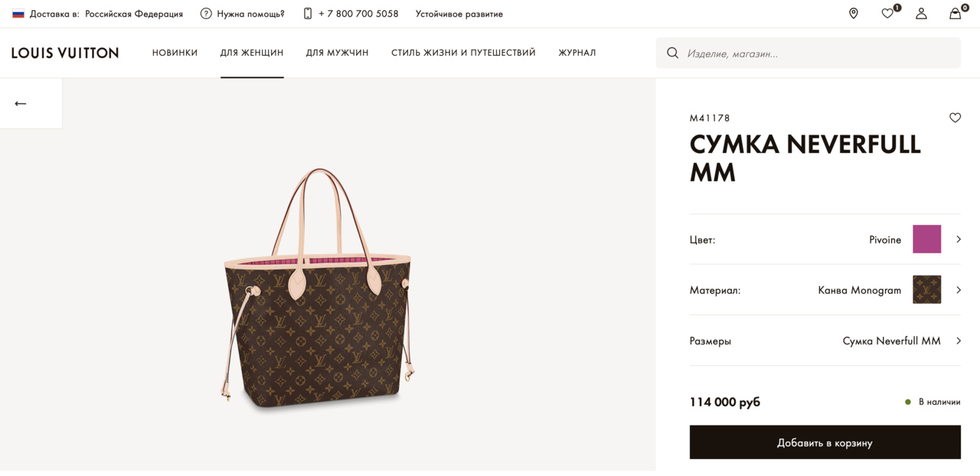
Task: Expand the color options chevron
Action: (x=958, y=240)
